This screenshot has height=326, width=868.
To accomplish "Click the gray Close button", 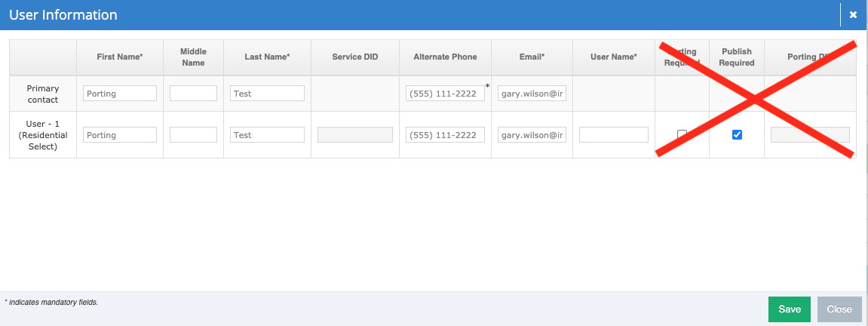I will pos(839,309).
